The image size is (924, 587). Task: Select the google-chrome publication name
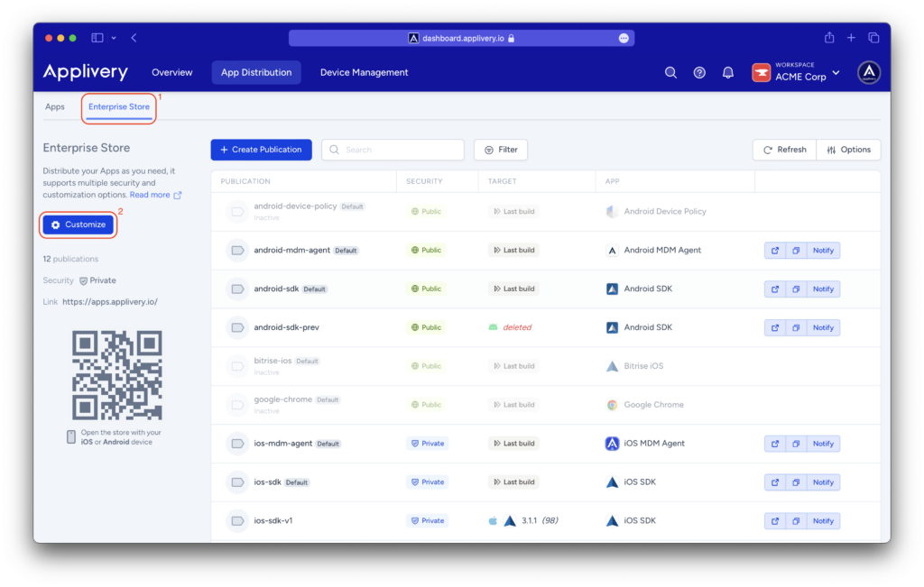click(282, 399)
